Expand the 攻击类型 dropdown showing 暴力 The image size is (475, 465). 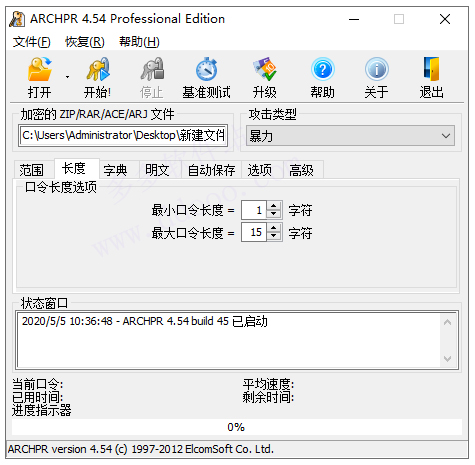click(x=350, y=136)
